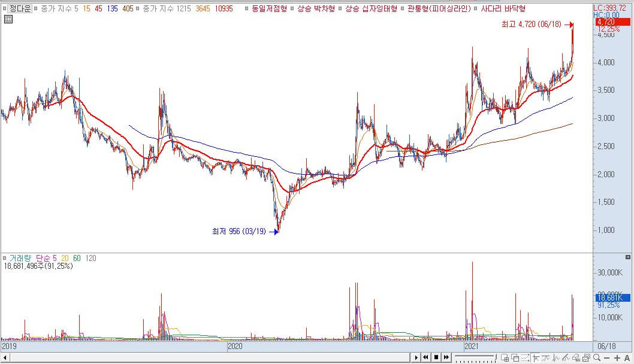Toggle the 관통형(피어싱라인) pattern marker
634x364 pixels.
point(402,8)
